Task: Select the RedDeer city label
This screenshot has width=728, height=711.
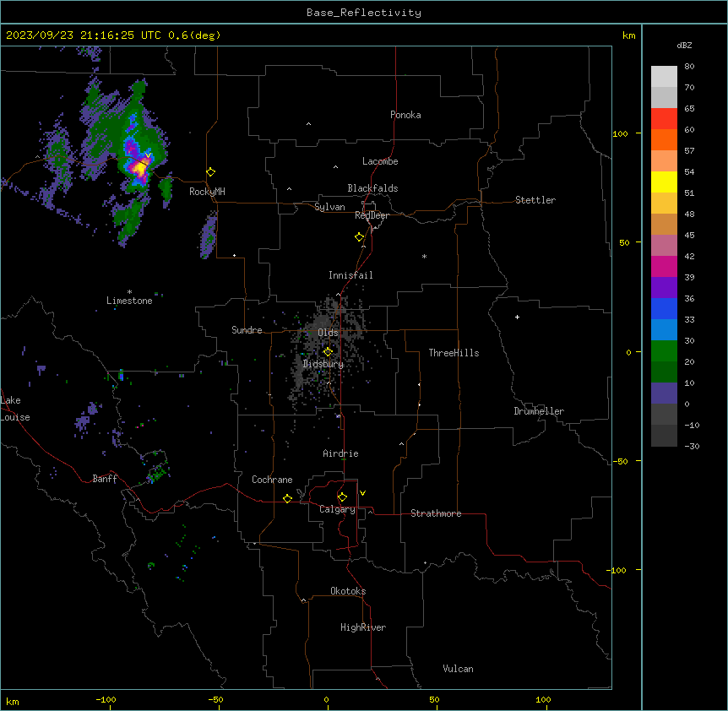Action: [372, 215]
